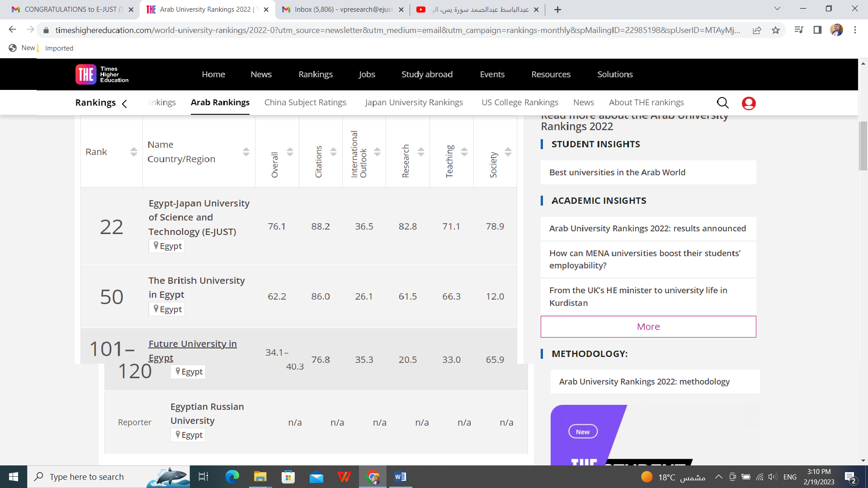Open WPS Office from the taskbar
Screen dimensions: 868x488
point(344,477)
